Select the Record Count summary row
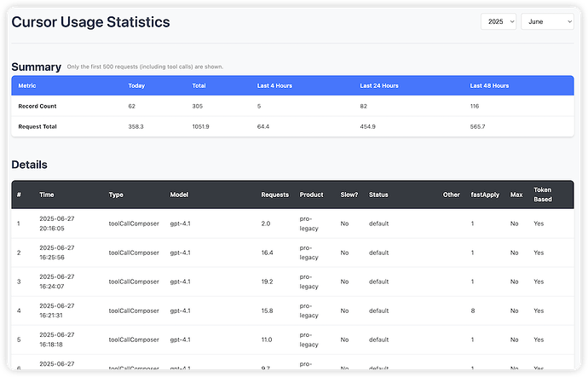 (x=292, y=107)
